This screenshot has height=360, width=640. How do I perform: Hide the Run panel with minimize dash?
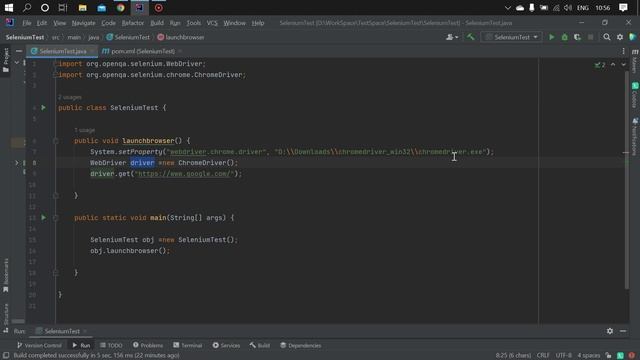pos(623,331)
